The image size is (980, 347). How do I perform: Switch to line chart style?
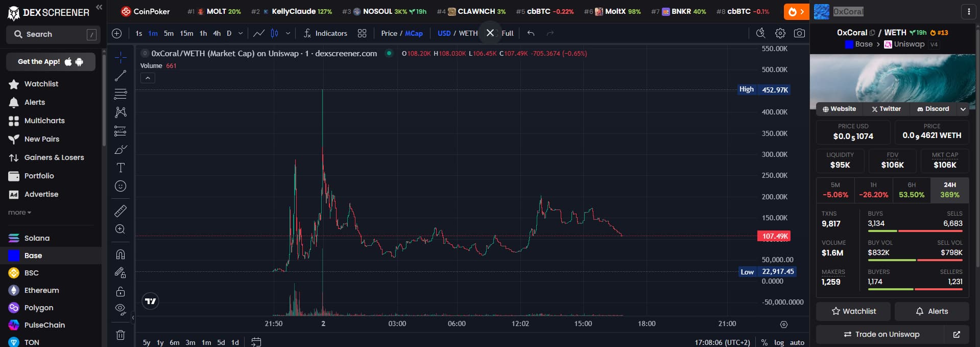pyautogui.click(x=259, y=33)
